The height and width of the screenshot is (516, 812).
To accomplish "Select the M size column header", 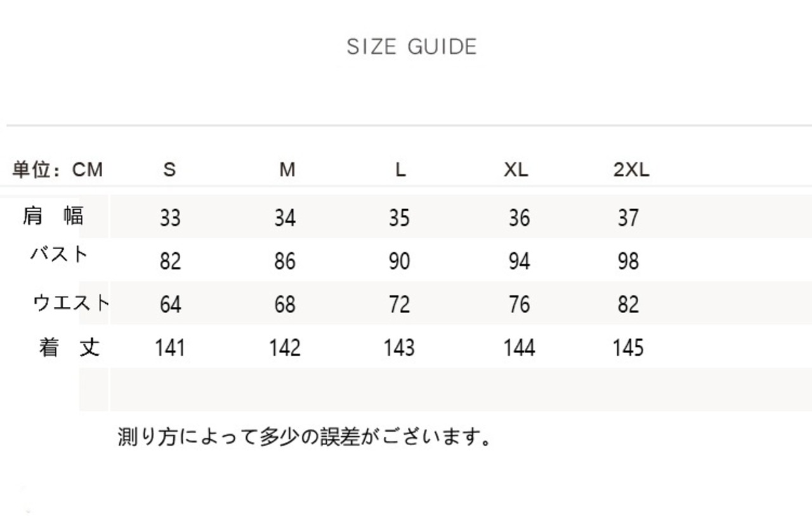I will 287,170.
